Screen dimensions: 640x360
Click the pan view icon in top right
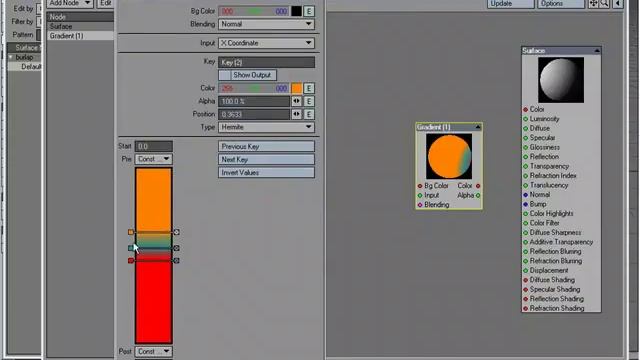[593, 4]
